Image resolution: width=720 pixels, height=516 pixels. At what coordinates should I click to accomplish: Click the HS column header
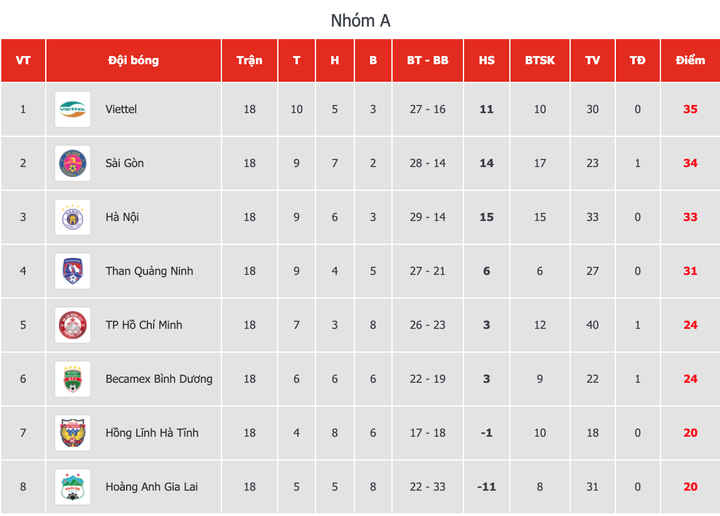pos(487,60)
